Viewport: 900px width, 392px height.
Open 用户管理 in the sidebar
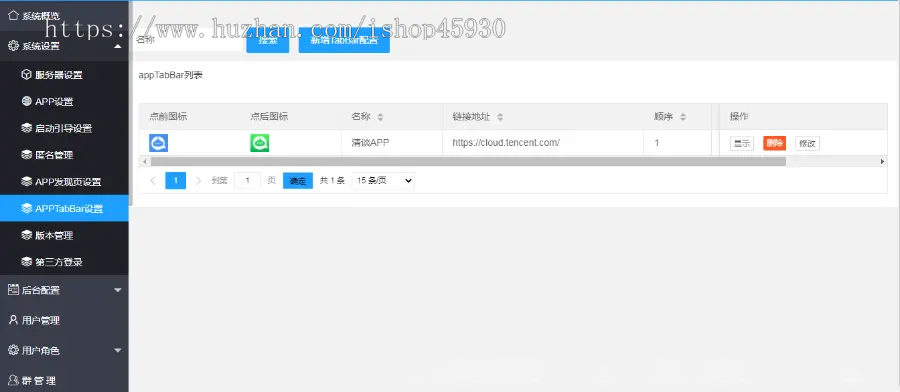coord(64,320)
